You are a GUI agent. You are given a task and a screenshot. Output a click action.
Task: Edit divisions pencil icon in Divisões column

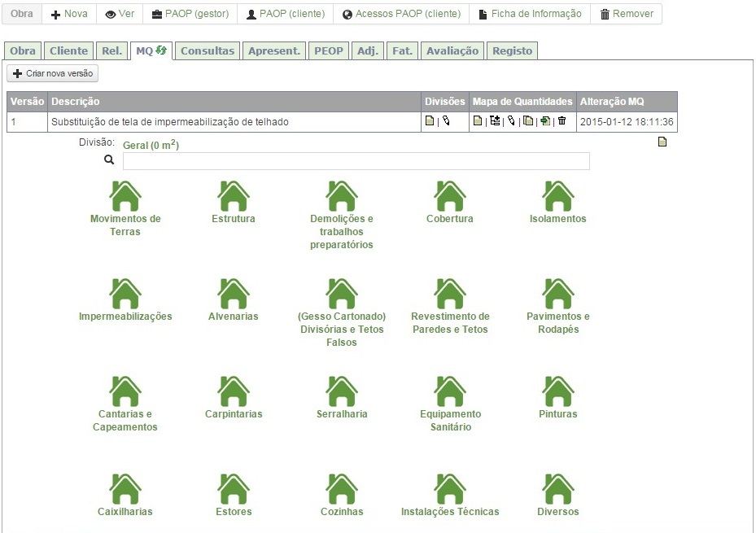(x=447, y=121)
